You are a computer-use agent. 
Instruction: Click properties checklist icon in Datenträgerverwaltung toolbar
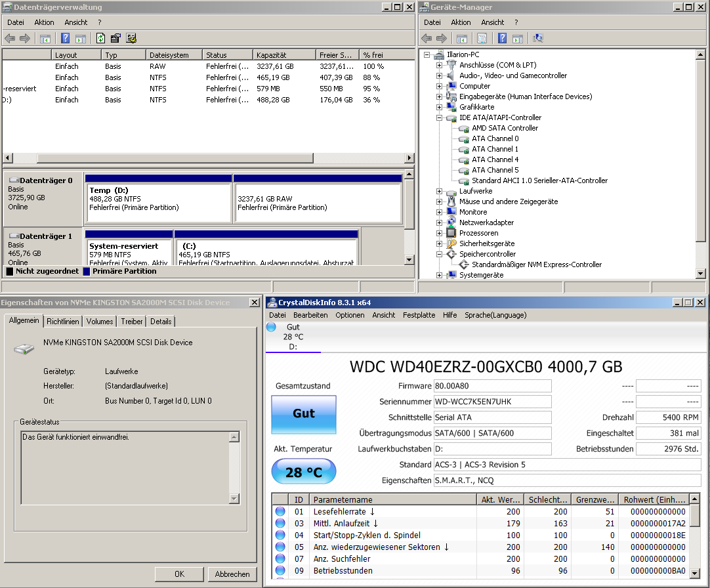coord(115,39)
